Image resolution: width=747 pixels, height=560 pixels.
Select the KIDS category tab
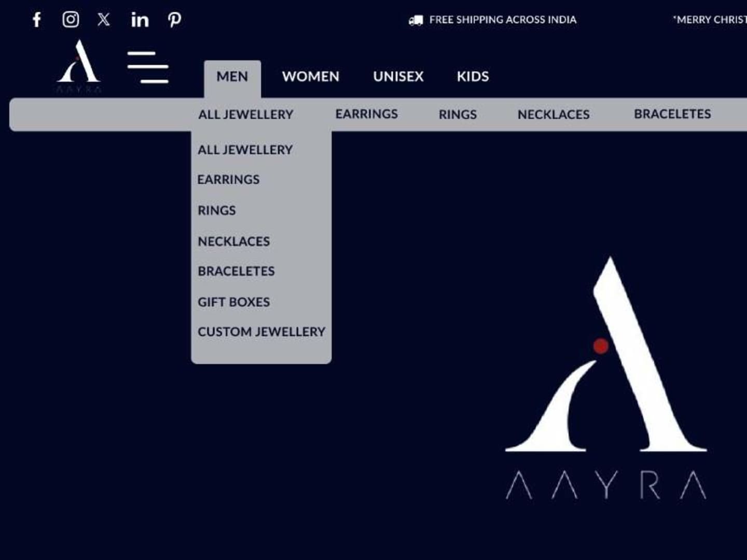(x=473, y=77)
